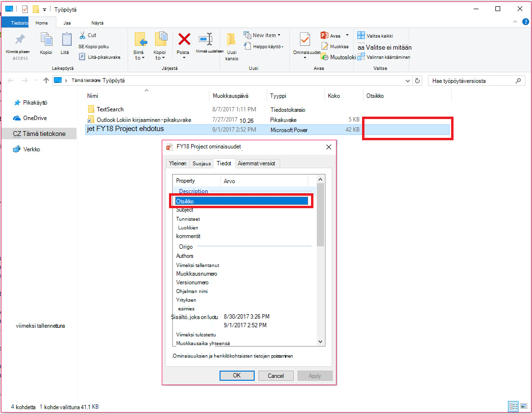Click the Muutosloki history icon

click(324, 57)
